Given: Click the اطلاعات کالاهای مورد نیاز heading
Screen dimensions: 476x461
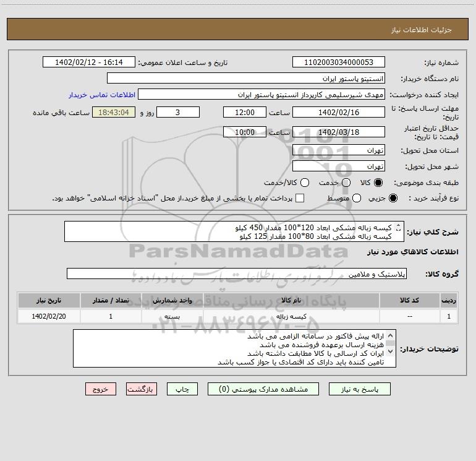Looking at the screenshot, I should [413, 252].
